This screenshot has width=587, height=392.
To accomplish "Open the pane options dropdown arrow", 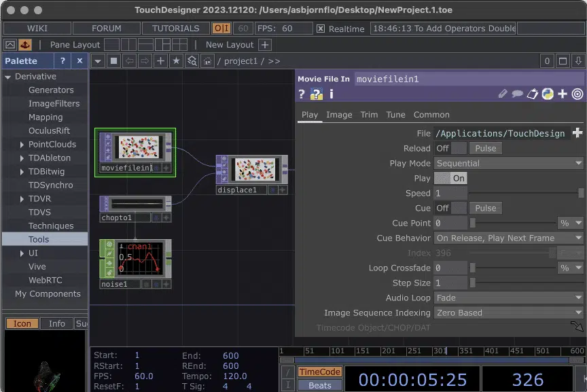I will click(x=98, y=61).
